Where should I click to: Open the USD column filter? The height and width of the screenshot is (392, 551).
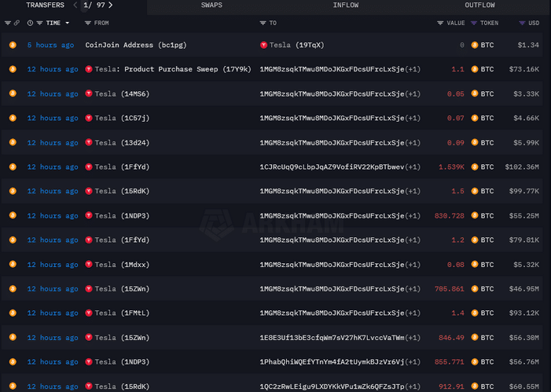coord(522,23)
